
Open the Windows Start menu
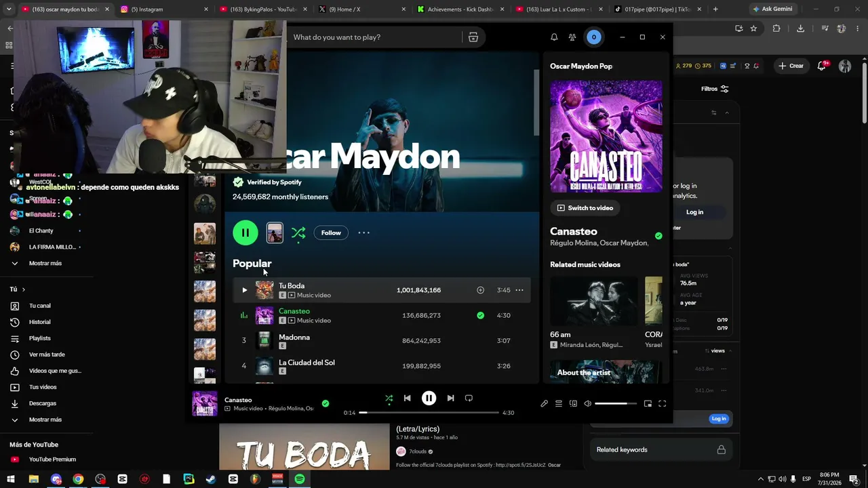coord(12,479)
